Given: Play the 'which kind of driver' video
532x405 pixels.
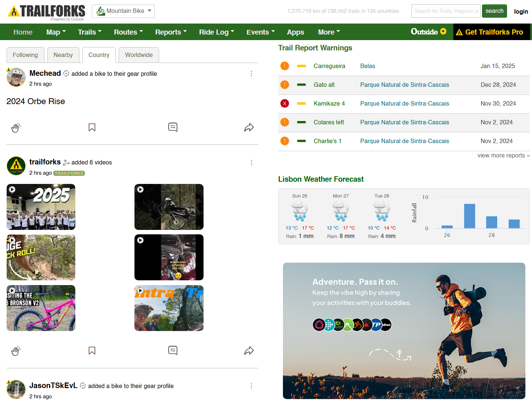Looking at the screenshot, I should click(169, 257).
